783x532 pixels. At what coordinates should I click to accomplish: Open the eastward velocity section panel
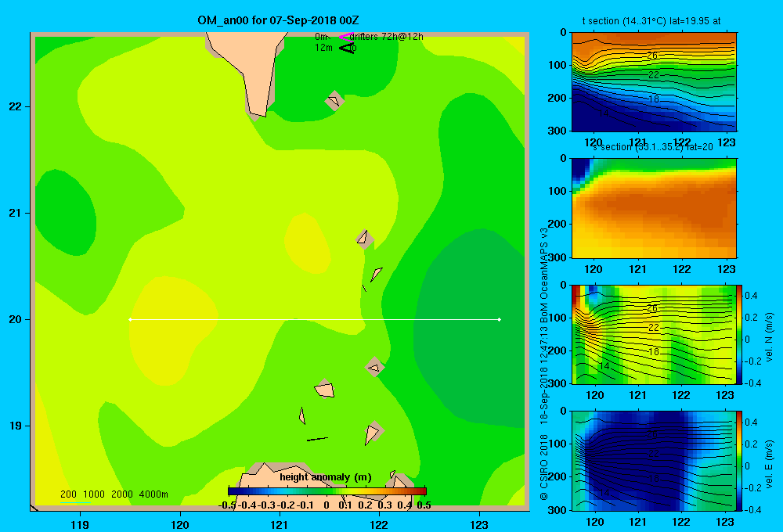[654, 461]
